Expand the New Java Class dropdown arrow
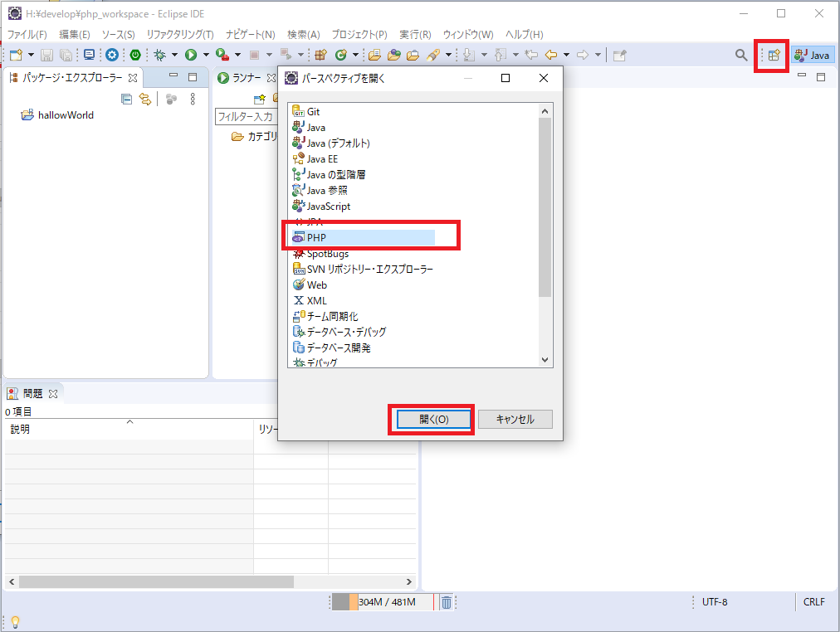Screen dimensions: 840x632 tap(355, 55)
